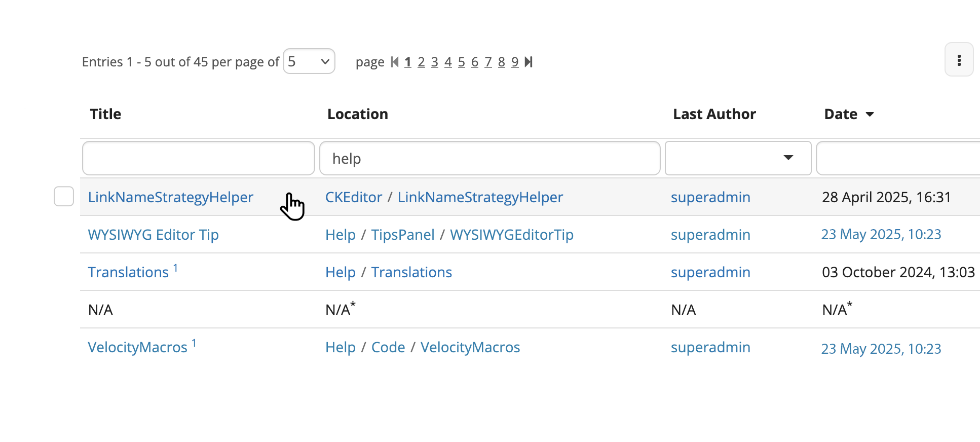Sort by Last Author column header

coord(714,114)
